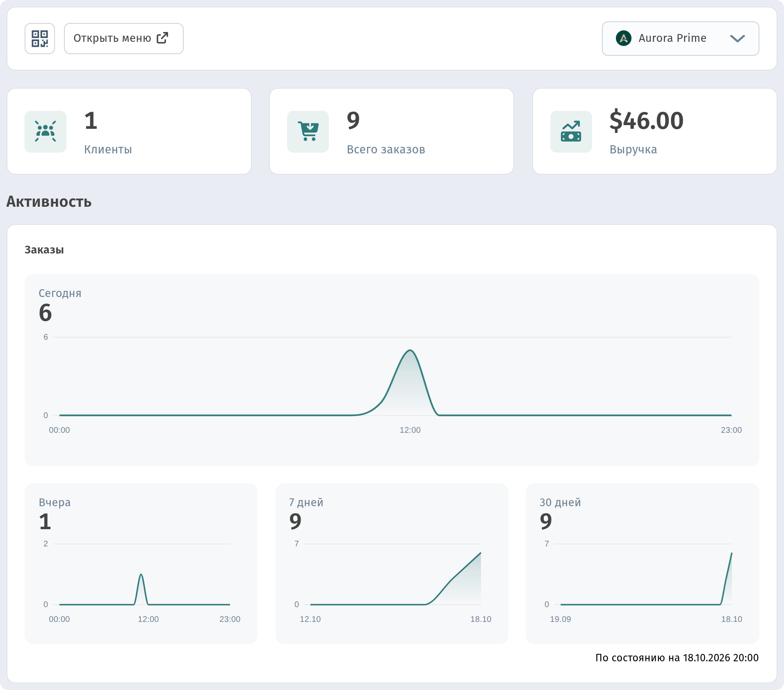Click the Открыть меню button

pyautogui.click(x=124, y=39)
